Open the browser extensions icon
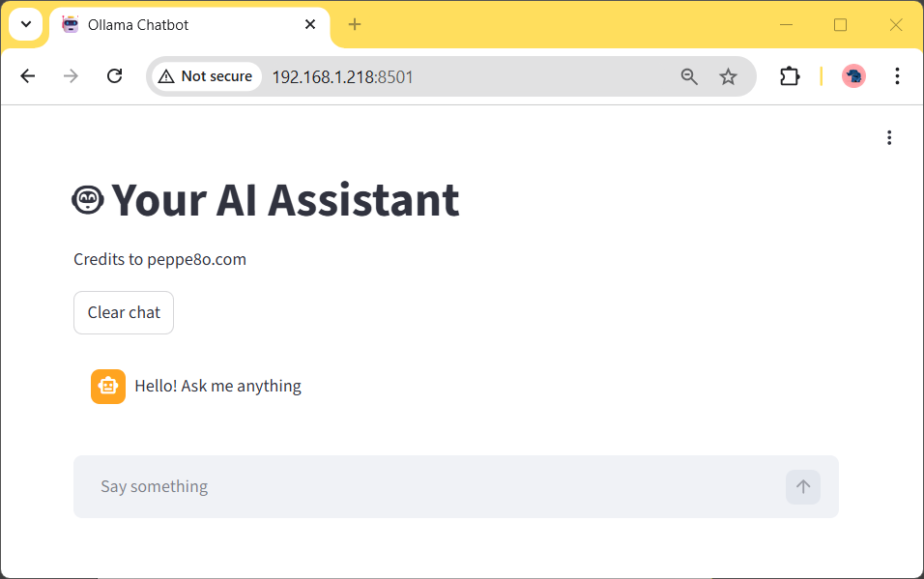This screenshot has width=924, height=579. [790, 75]
